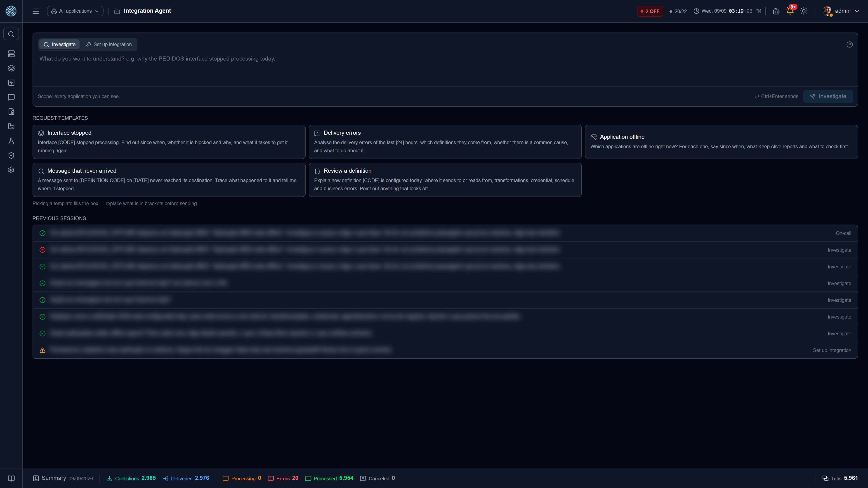Toggle the hamburger menu icon
The image size is (868, 488).
coord(36,11)
